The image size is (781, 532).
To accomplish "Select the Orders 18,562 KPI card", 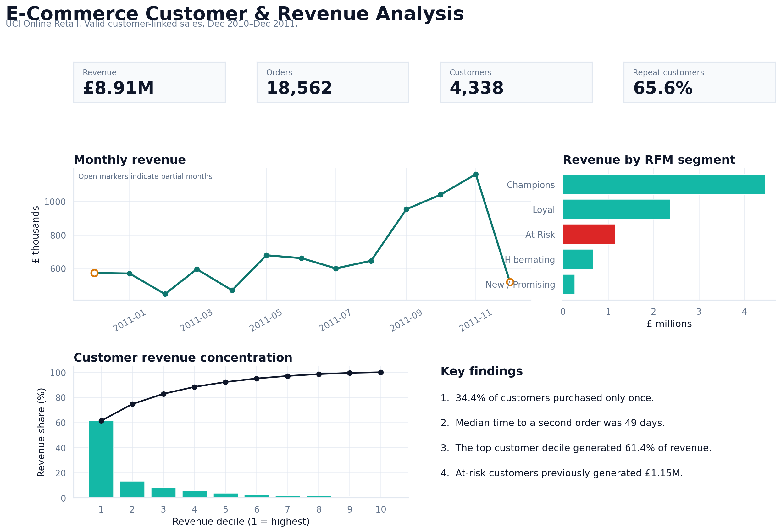I will 333,82.
